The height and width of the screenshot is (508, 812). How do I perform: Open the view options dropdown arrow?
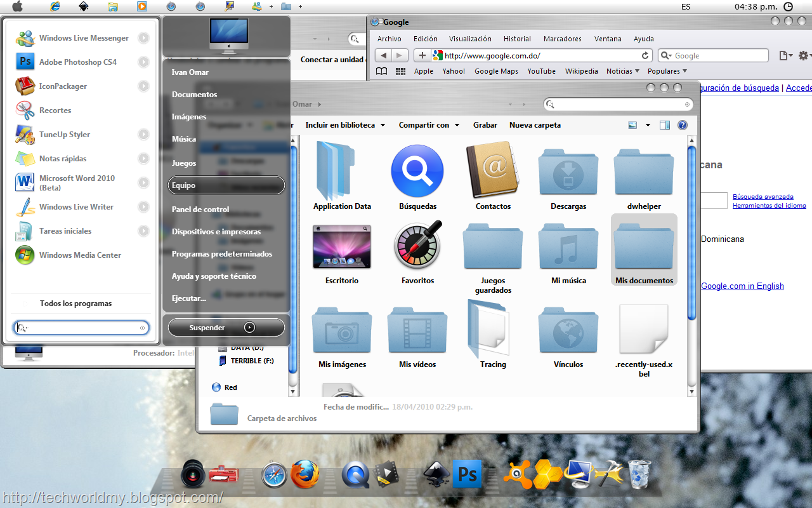point(648,125)
